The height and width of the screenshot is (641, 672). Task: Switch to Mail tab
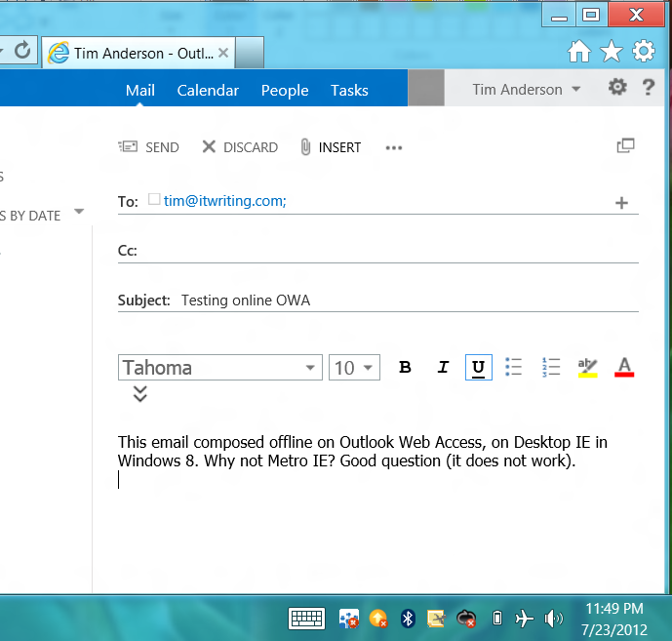140,90
